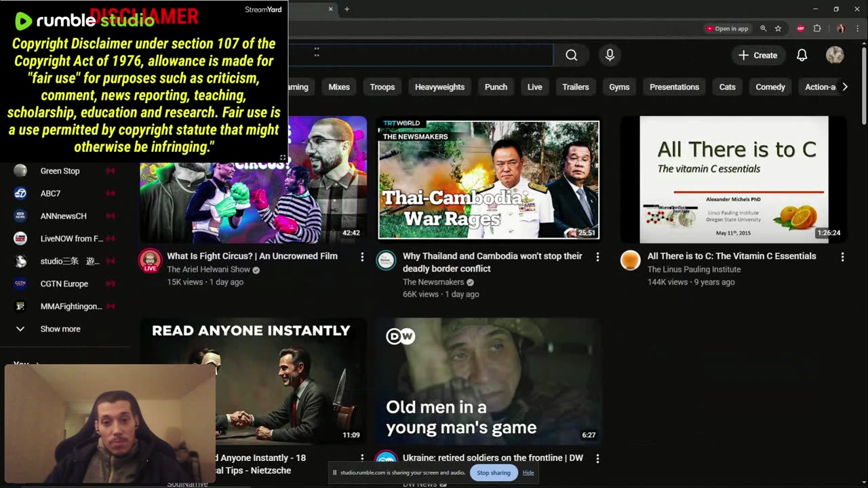Select the Presentations chip
Image resolution: width=868 pixels, height=488 pixels.
tap(674, 87)
